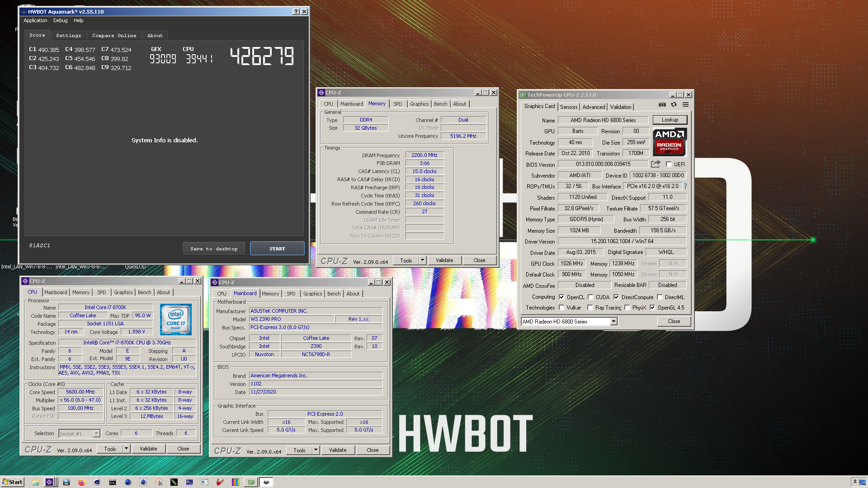Click the HWBOT Aquamark taskbar button

click(266, 482)
